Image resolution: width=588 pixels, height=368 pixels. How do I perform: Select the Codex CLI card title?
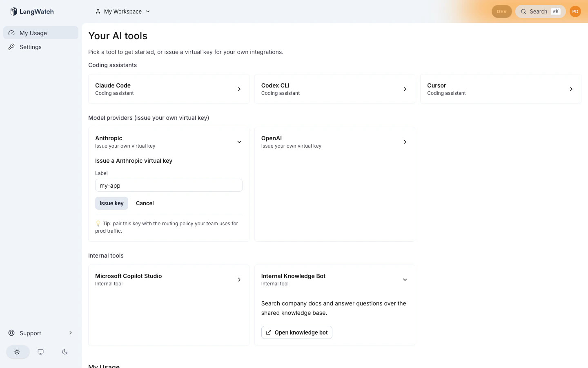pyautogui.click(x=275, y=85)
